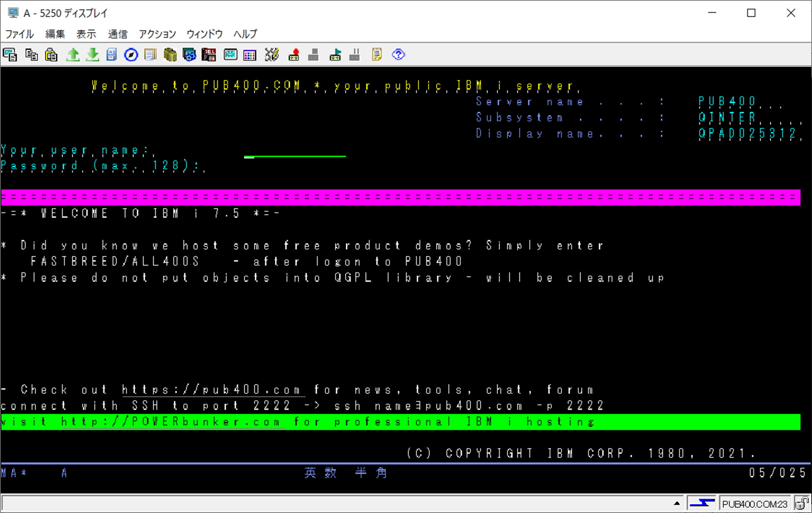
Task: Paste clipboard contents into the session
Action: coord(51,55)
